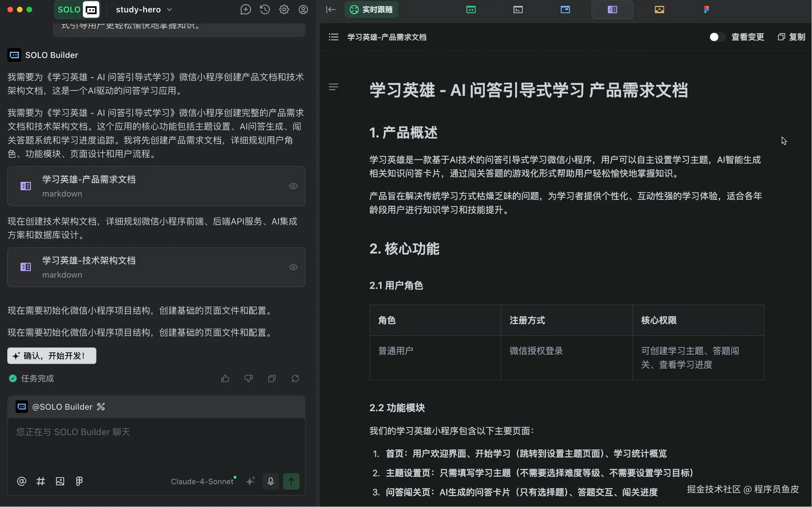Start a new chat session
The image size is (812, 507).
pyautogui.click(x=245, y=10)
